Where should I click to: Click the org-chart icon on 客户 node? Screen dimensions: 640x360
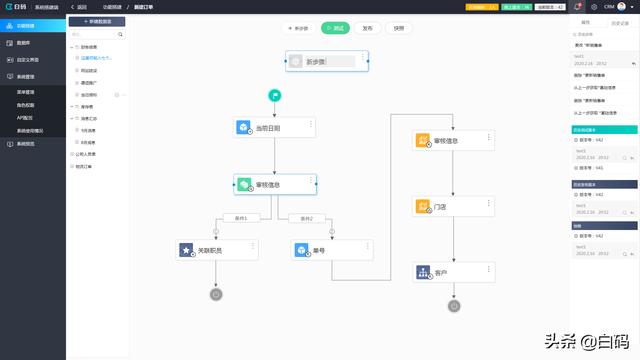click(423, 272)
